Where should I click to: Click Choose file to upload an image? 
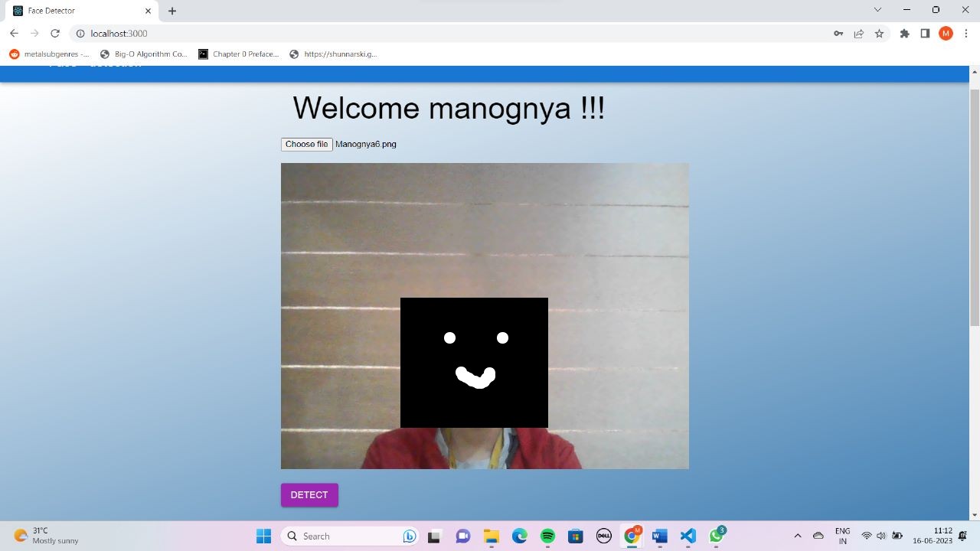click(305, 144)
